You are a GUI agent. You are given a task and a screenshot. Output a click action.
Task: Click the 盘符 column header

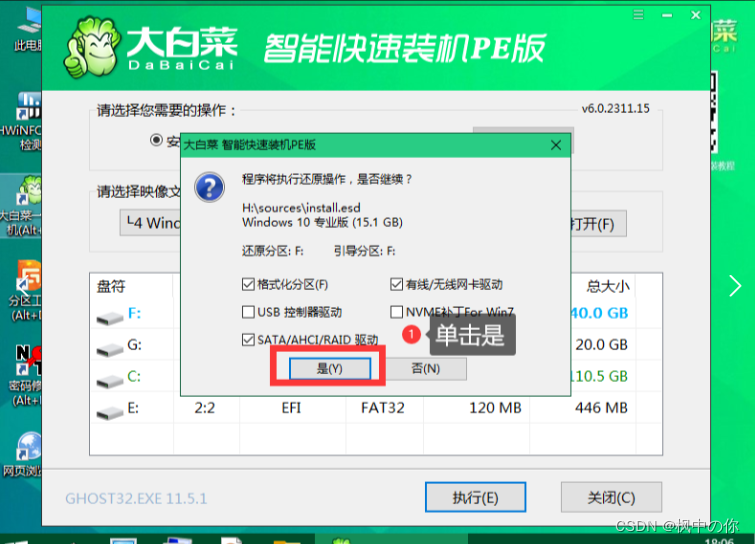tap(111, 286)
